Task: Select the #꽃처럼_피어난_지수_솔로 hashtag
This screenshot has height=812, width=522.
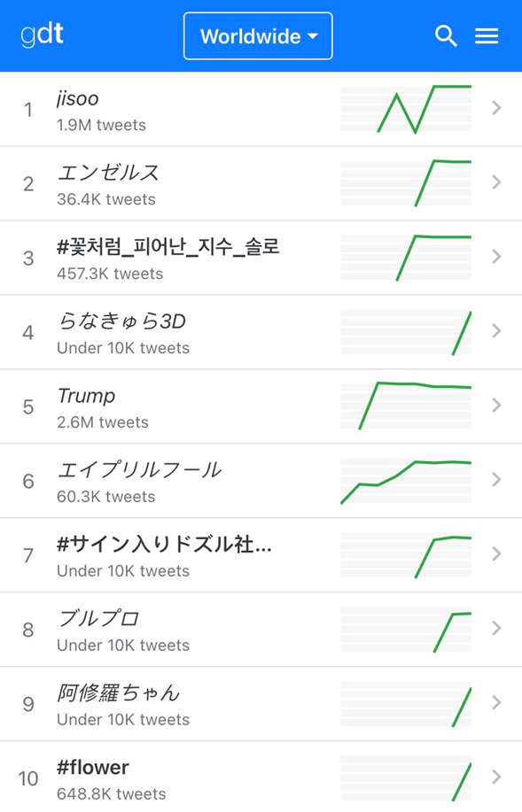Action: [x=168, y=247]
